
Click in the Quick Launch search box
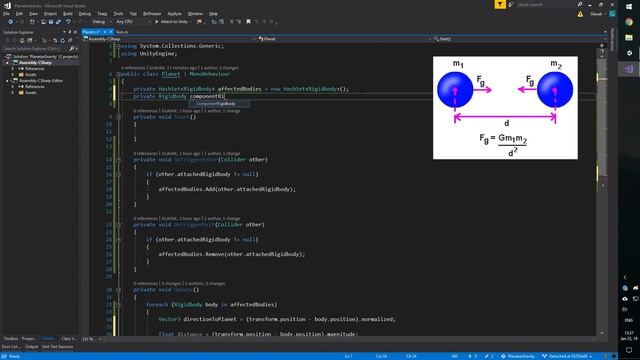coord(546,4)
